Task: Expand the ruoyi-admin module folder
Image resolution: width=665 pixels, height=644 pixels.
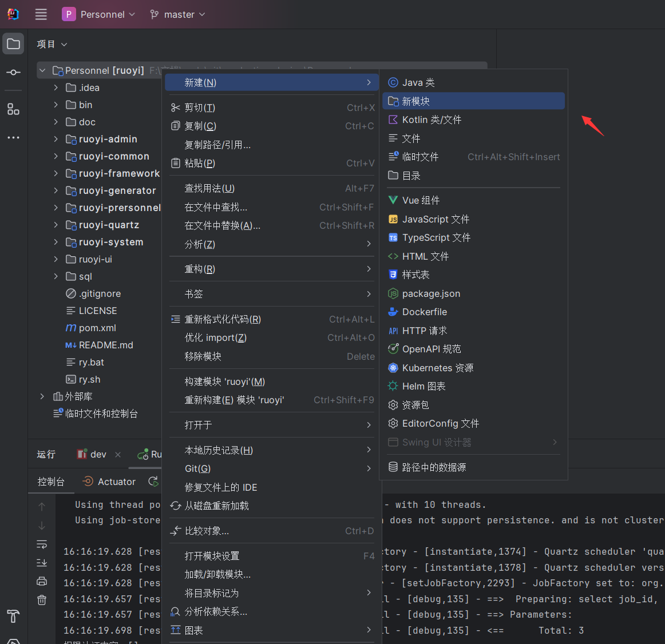Action: pyautogui.click(x=56, y=139)
